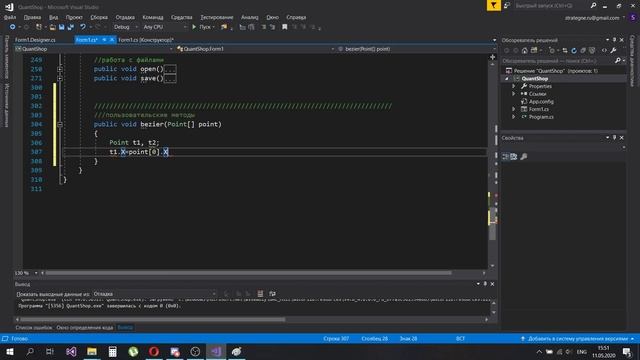The width and height of the screenshot is (640, 360).
Task: Click Добавить в систему управления версиями
Action: pyautogui.click(x=578, y=339)
